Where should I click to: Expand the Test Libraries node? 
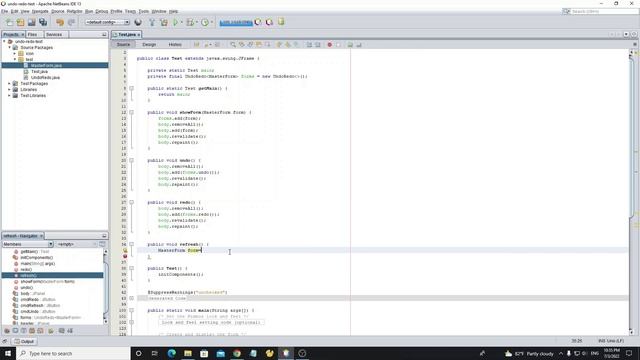click(10, 96)
